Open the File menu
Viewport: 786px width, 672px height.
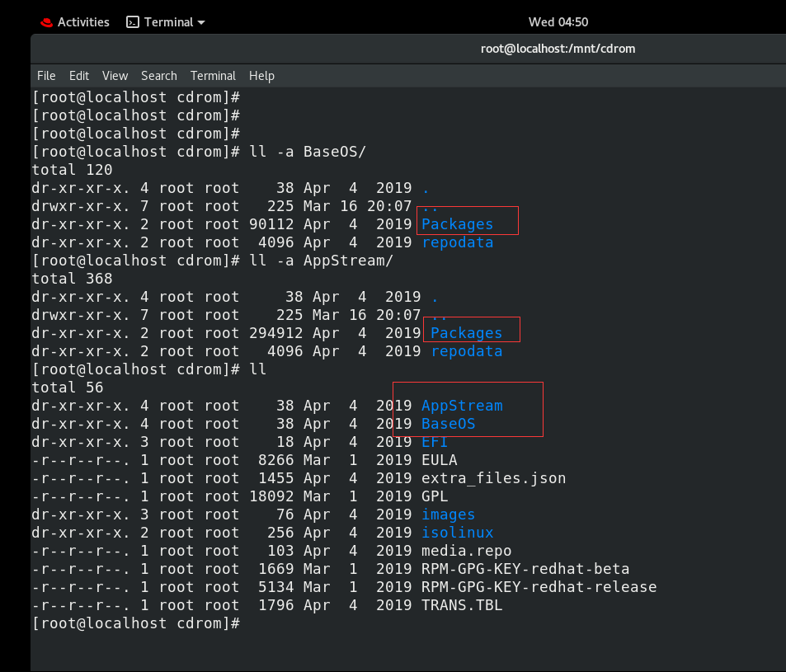tap(46, 76)
